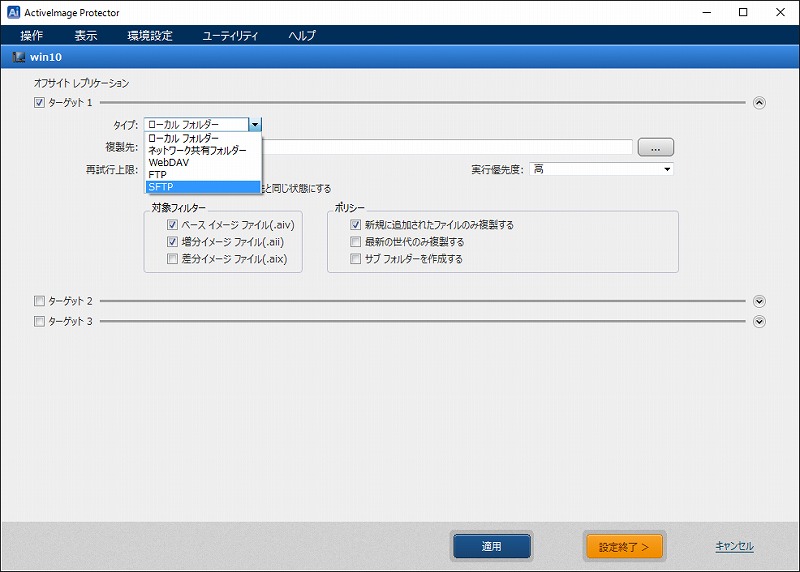Open the 実行優先度 dropdown
The height and width of the screenshot is (572, 800).
[x=602, y=169]
